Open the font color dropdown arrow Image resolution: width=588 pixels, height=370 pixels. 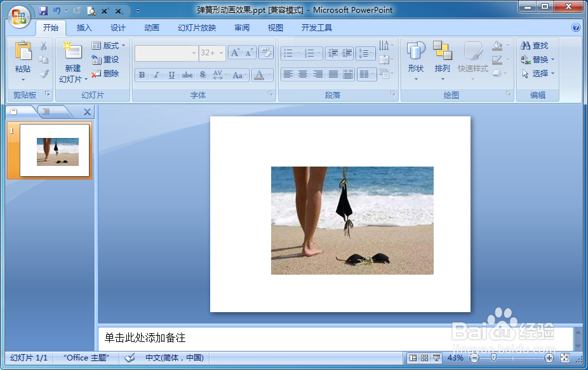click(270, 74)
